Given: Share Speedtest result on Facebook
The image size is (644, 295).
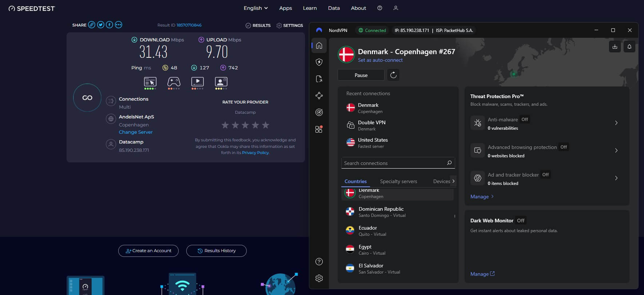Looking at the screenshot, I should [x=109, y=25].
